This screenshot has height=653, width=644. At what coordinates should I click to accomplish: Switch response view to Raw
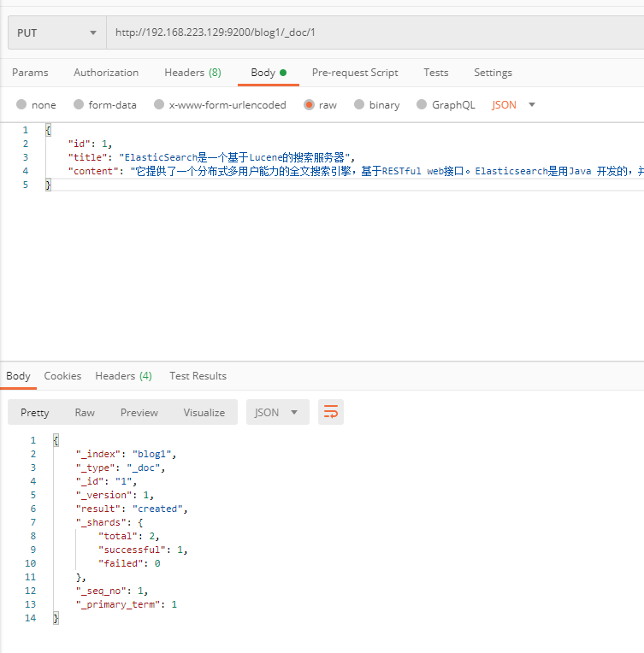85,413
